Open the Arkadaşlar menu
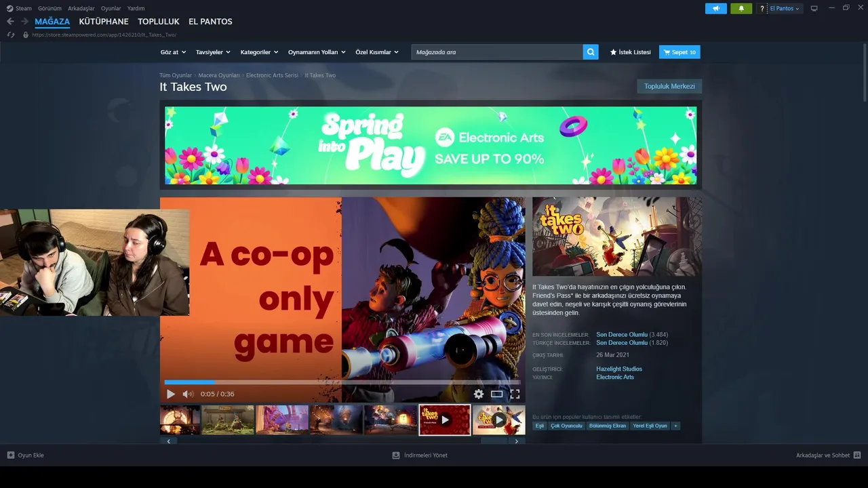Screen dimensions: 868x488 (x=81, y=8)
